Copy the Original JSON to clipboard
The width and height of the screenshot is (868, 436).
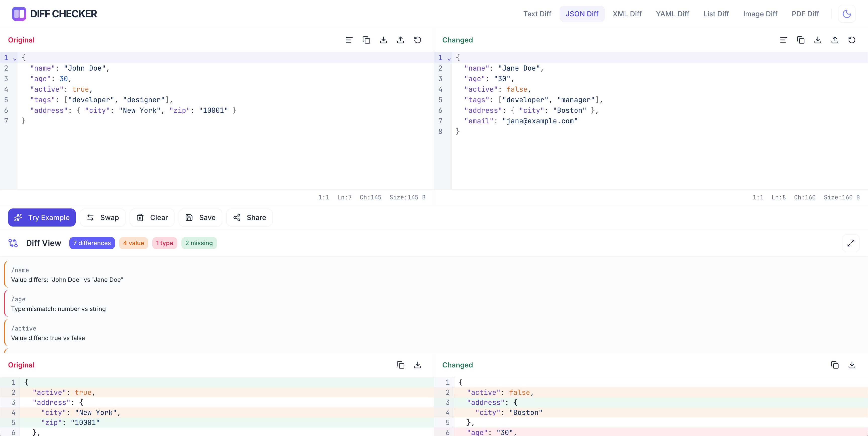point(366,40)
